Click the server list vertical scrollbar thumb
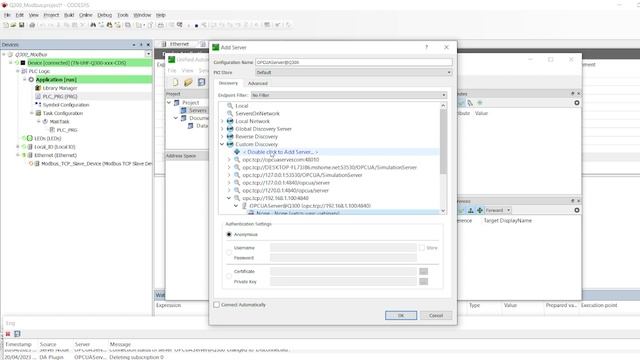Image resolution: width=640 pixels, height=360 pixels. tap(443, 142)
